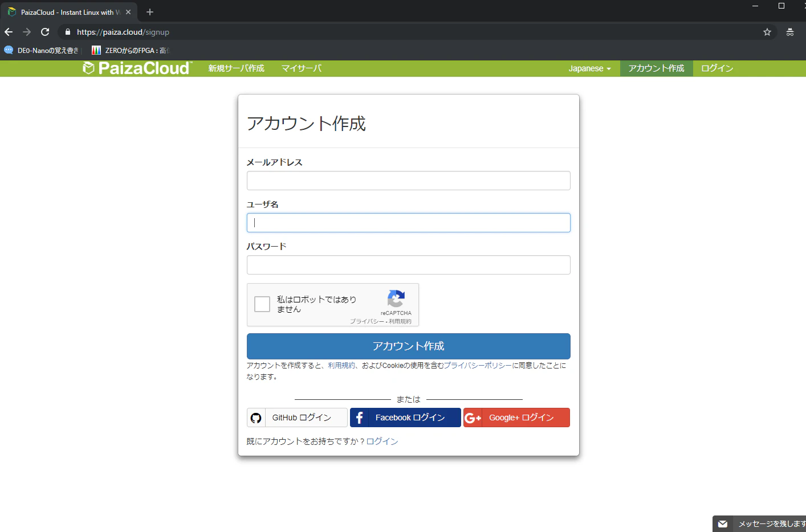
Task: Reload the page with the refresh icon
Action: coord(45,32)
